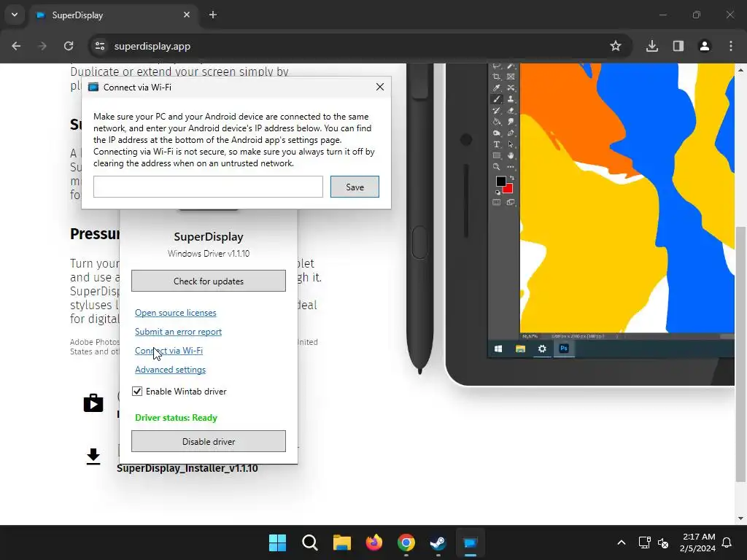Screen dimensions: 747x560
Task: Expand the system tray hidden icons chevron
Action: [x=622, y=542]
